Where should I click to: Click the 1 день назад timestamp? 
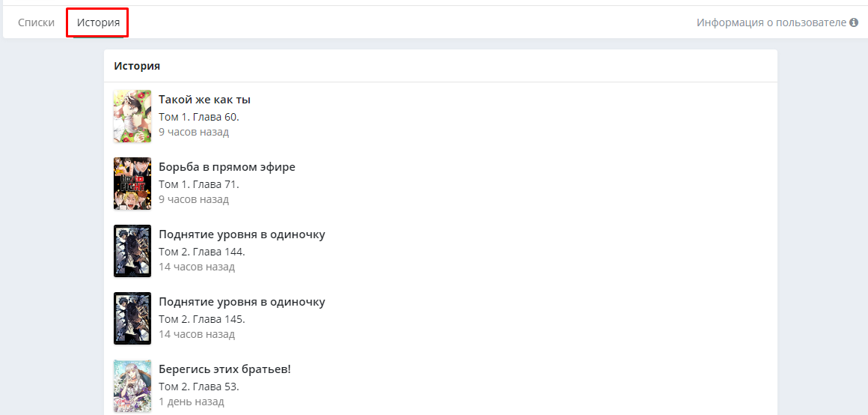pyautogui.click(x=192, y=402)
